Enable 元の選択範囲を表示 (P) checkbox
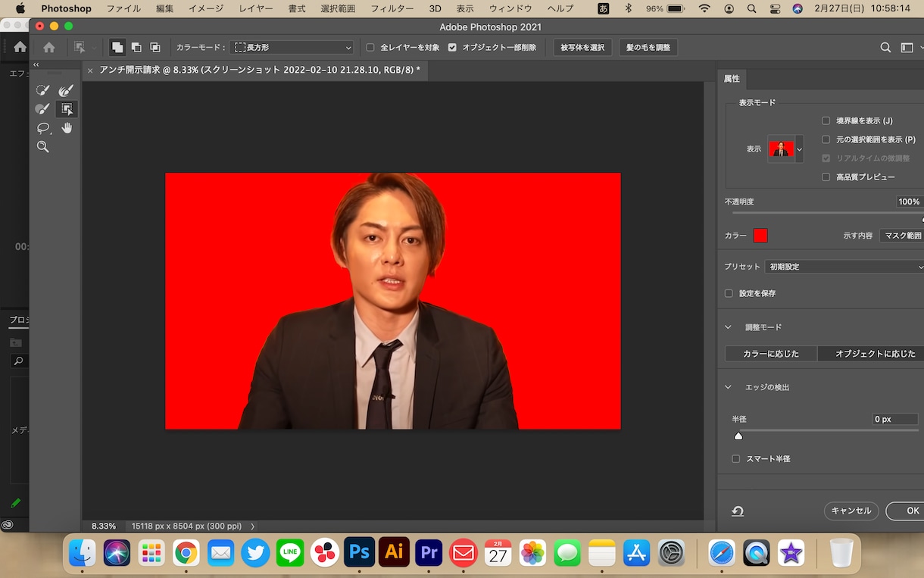 pyautogui.click(x=826, y=139)
